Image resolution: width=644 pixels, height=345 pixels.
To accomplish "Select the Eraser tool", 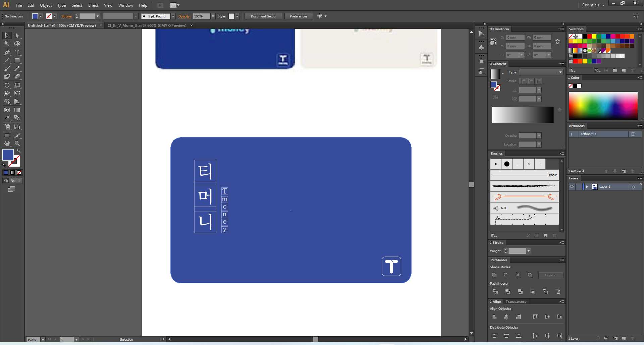I will click(17, 76).
